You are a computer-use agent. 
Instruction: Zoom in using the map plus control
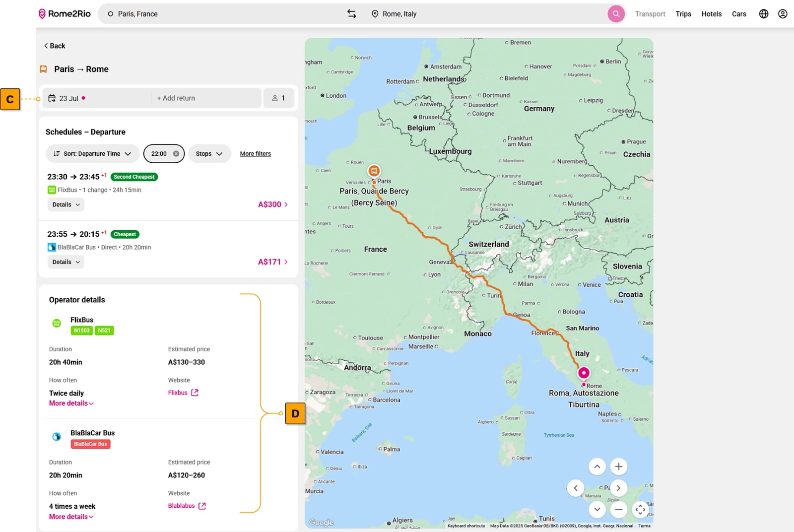point(619,466)
